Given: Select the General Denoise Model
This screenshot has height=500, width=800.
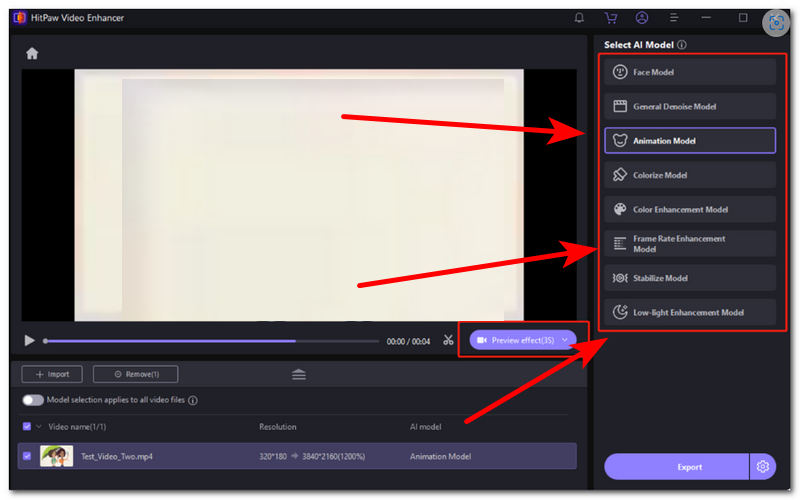Looking at the screenshot, I should point(690,106).
